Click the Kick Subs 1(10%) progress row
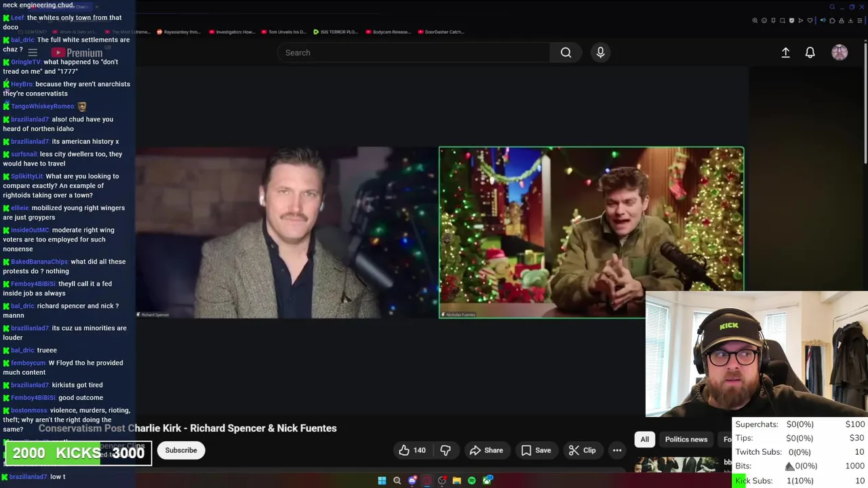 click(800, 481)
